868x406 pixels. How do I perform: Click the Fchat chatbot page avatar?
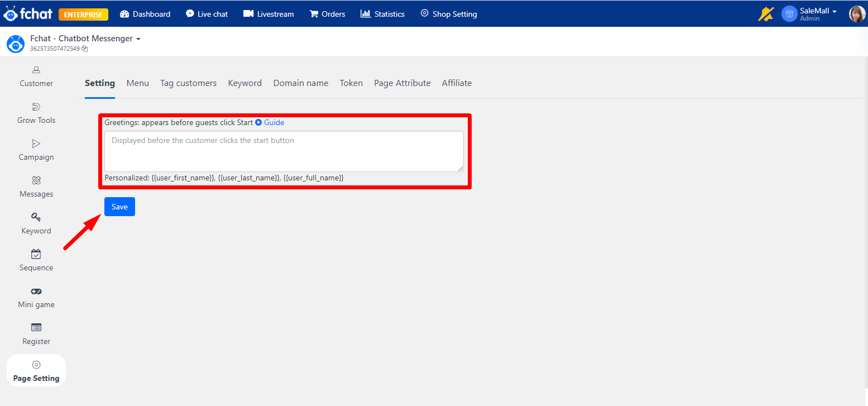tap(16, 44)
